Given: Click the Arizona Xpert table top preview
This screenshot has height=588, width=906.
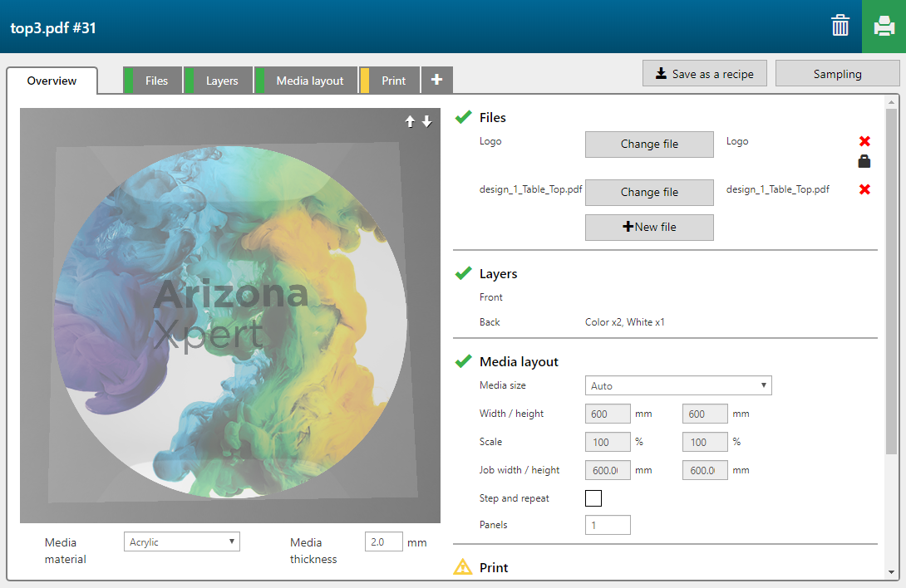Looking at the screenshot, I should pyautogui.click(x=230, y=316).
